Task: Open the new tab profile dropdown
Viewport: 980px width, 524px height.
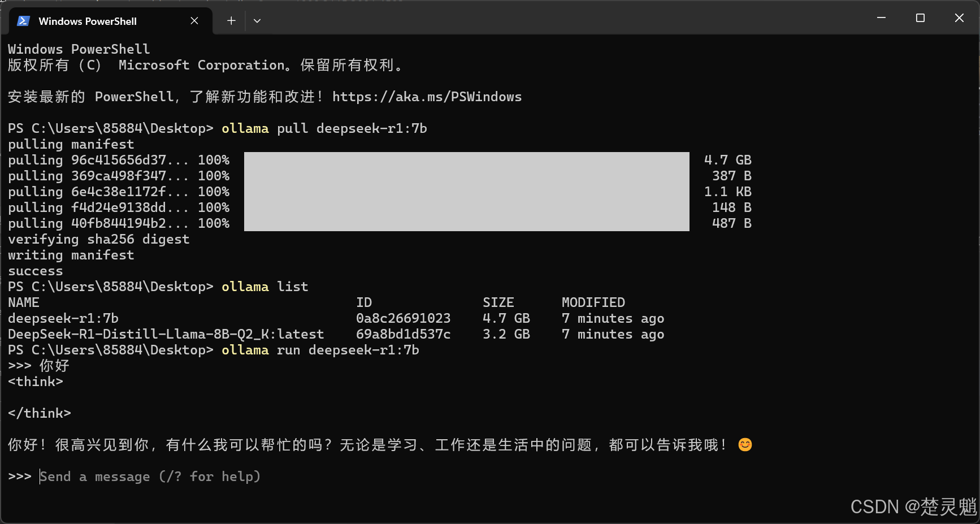Action: coord(257,21)
